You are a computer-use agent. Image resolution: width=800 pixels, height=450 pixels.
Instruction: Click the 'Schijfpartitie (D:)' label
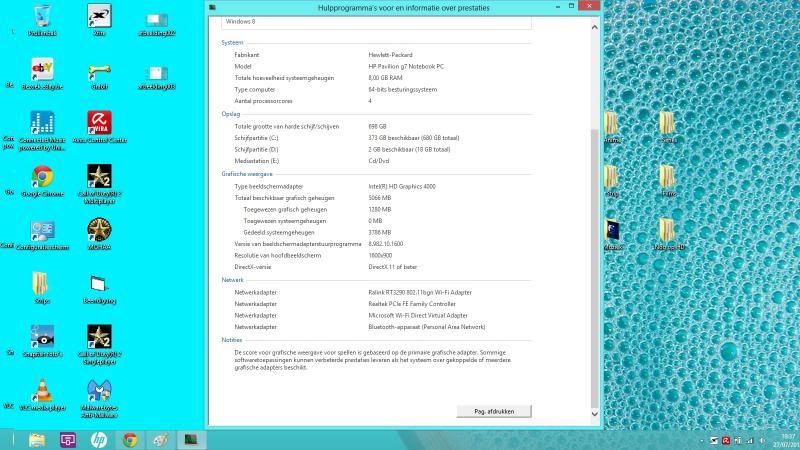click(256, 149)
